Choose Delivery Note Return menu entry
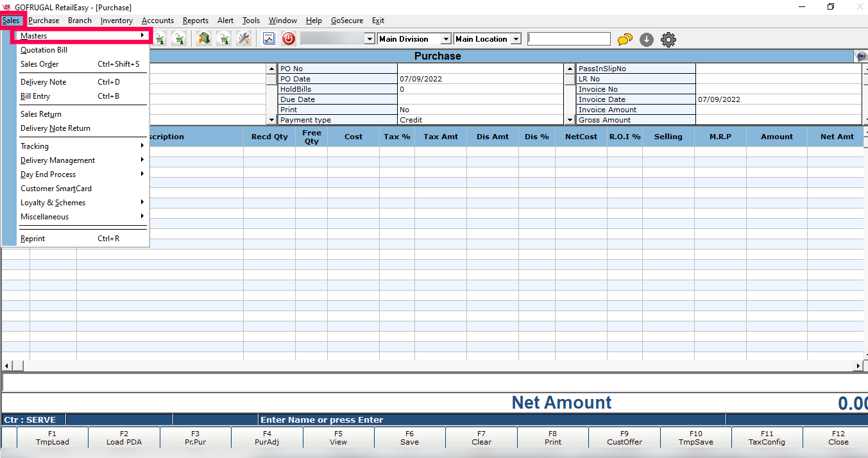868x458 pixels. tap(55, 128)
